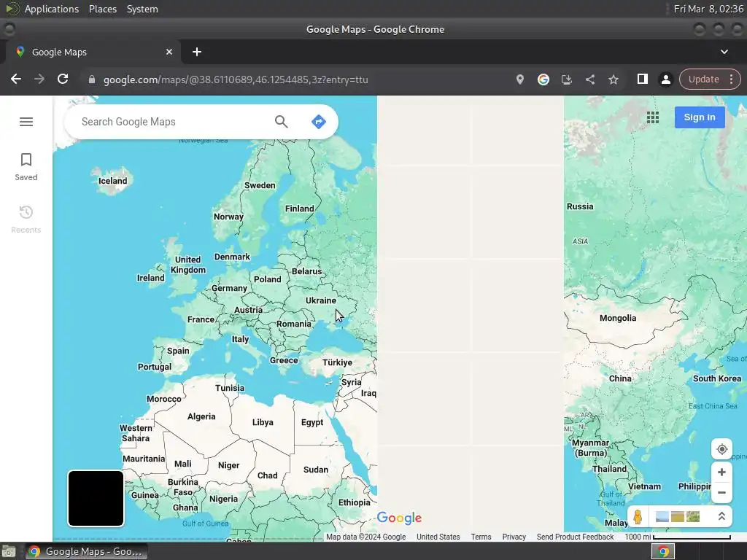Show your location on the map
The height and width of the screenshot is (560, 747).
tap(721, 449)
